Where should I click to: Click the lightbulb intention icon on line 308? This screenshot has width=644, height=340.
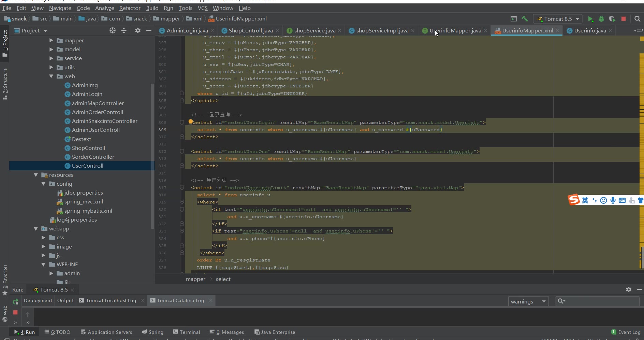coord(191,122)
